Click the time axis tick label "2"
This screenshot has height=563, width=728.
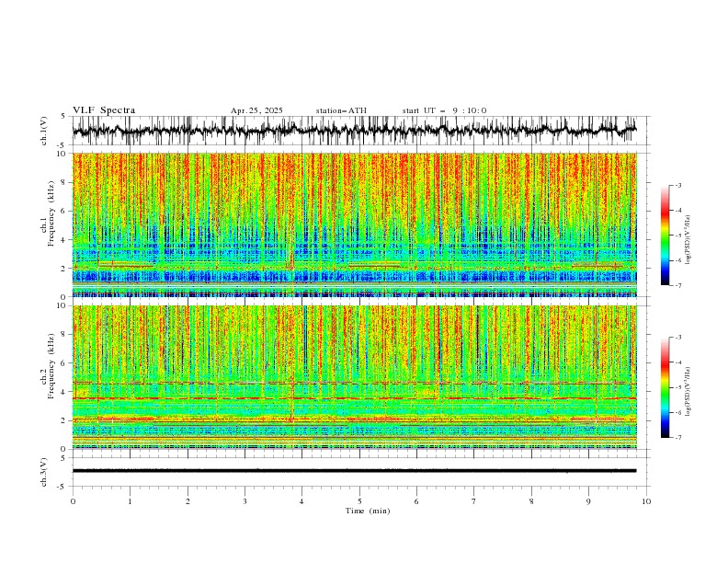188,501
